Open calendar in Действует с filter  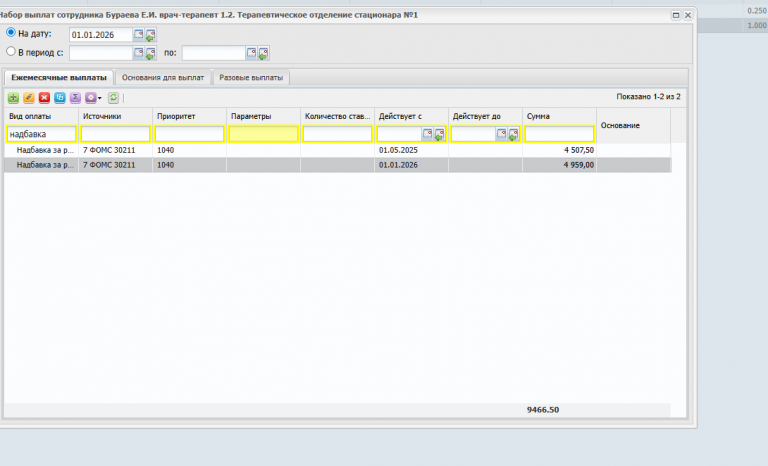tap(428, 134)
